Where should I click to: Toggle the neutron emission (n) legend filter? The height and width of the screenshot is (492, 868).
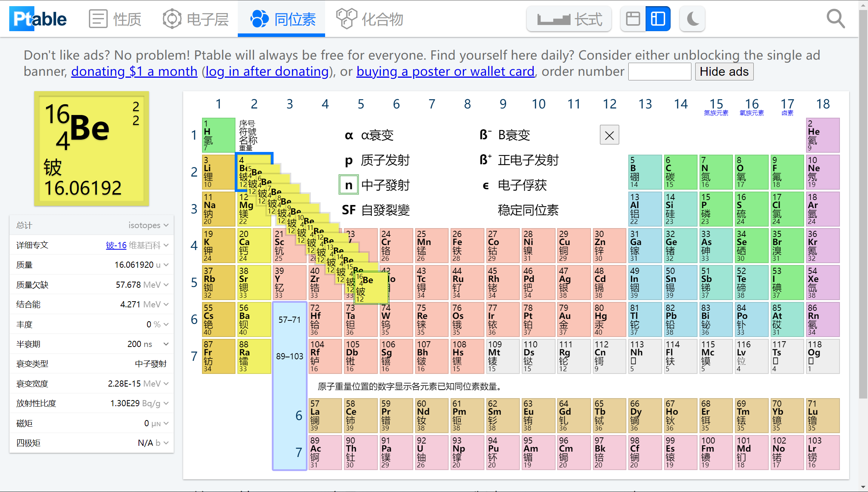coord(349,185)
